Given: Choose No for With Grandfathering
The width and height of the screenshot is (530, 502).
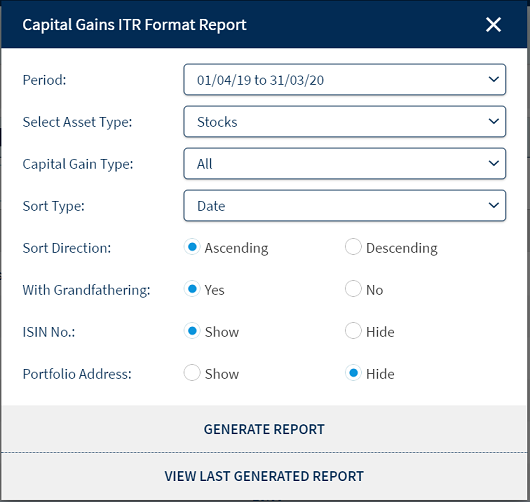Looking at the screenshot, I should pos(353,289).
